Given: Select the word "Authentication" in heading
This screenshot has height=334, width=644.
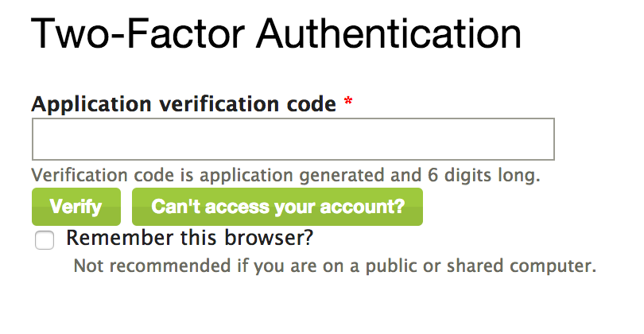Looking at the screenshot, I should [388, 36].
